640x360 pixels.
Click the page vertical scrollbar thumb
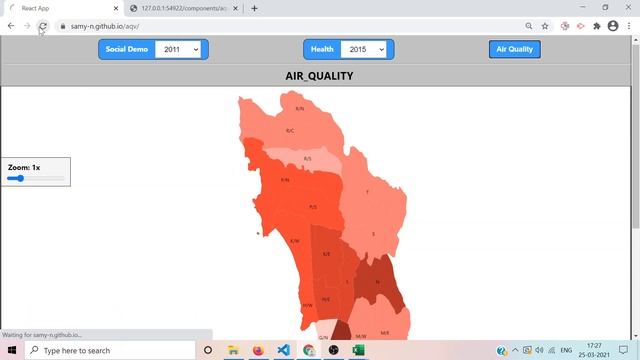tap(636, 137)
